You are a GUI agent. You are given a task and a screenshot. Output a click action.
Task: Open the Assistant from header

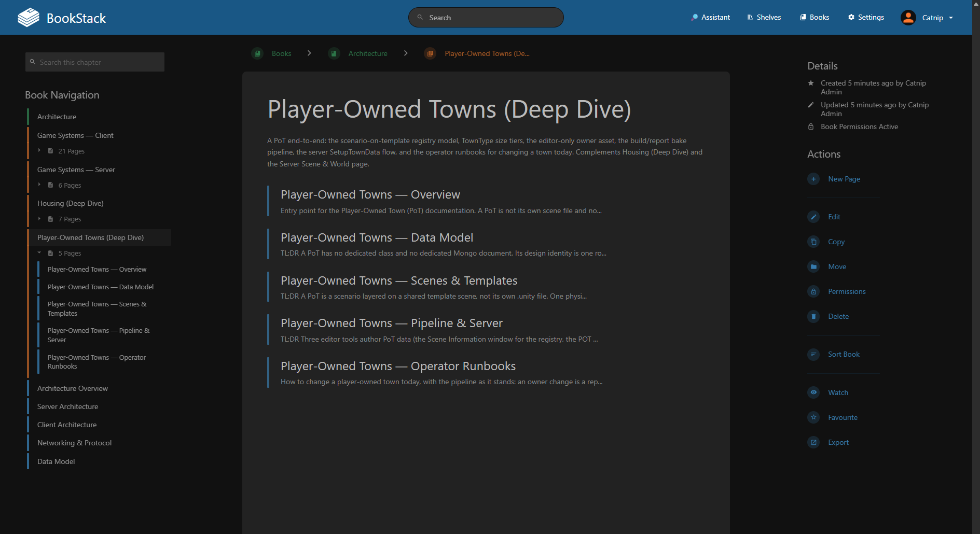click(710, 18)
